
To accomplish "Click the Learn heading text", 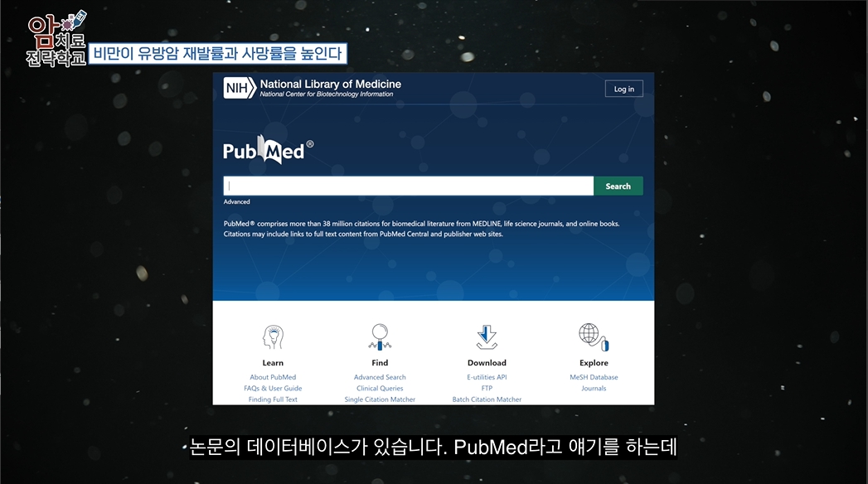I will [273, 363].
